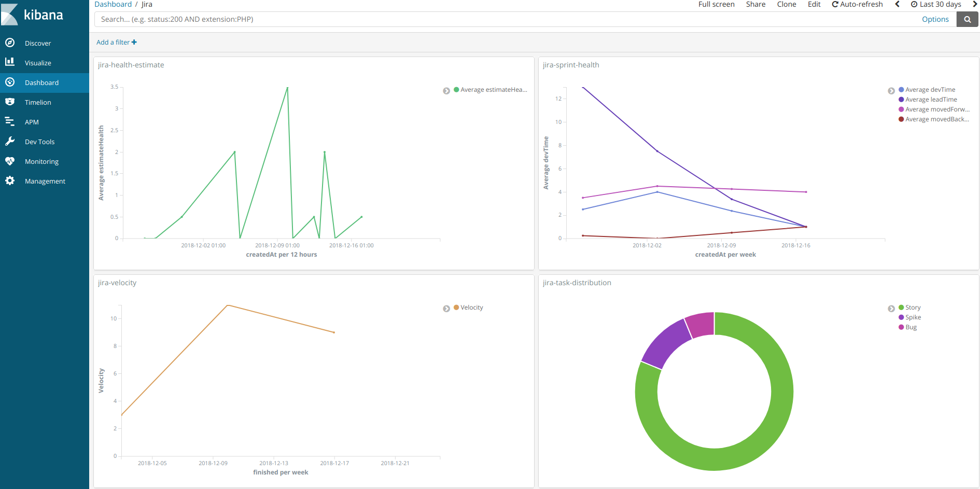Click the Full screen button
Image resolution: width=980 pixels, height=489 pixels.
[x=716, y=4]
